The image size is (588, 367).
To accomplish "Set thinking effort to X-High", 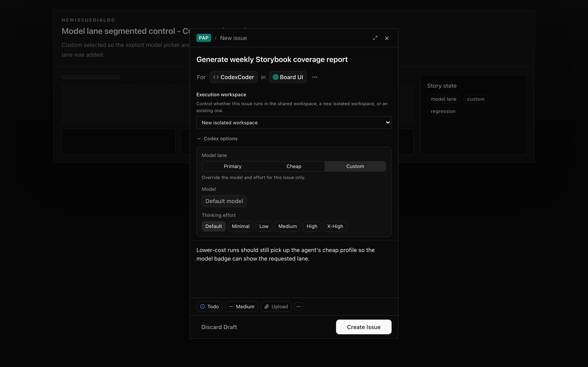I will coord(335,226).
